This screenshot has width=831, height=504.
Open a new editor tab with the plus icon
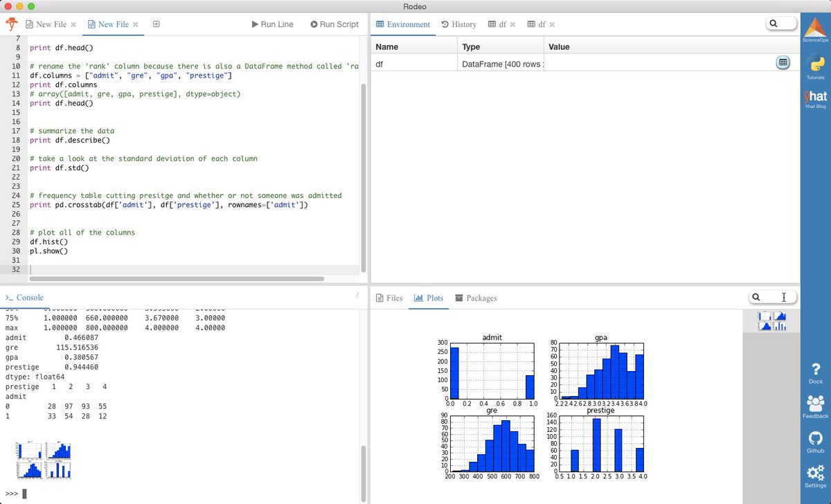(x=157, y=24)
